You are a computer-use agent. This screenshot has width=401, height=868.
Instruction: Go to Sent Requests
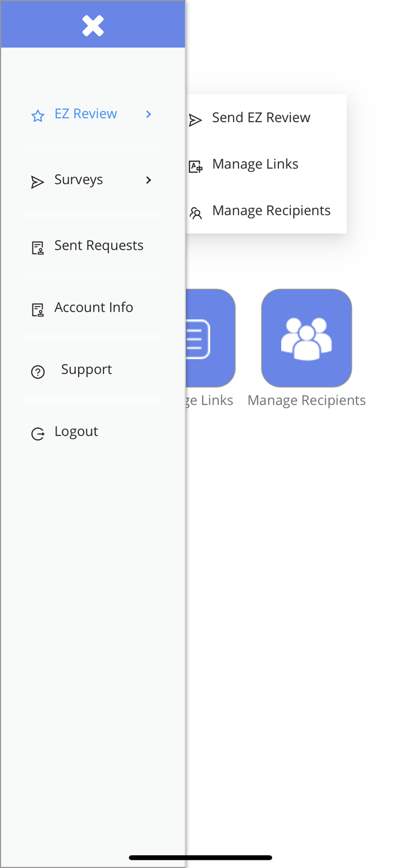tap(99, 245)
